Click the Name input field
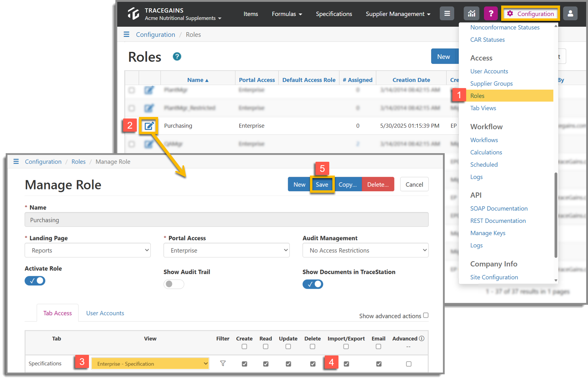 tap(227, 220)
